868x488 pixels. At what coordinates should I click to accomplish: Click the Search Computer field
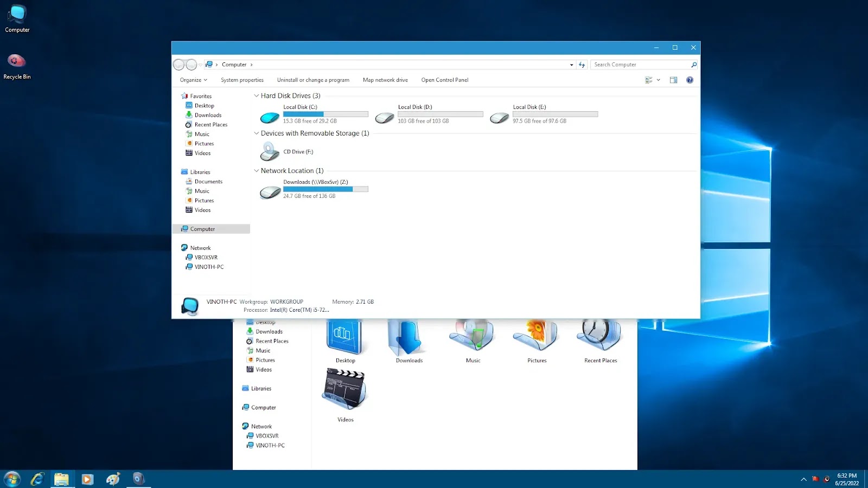coord(643,65)
